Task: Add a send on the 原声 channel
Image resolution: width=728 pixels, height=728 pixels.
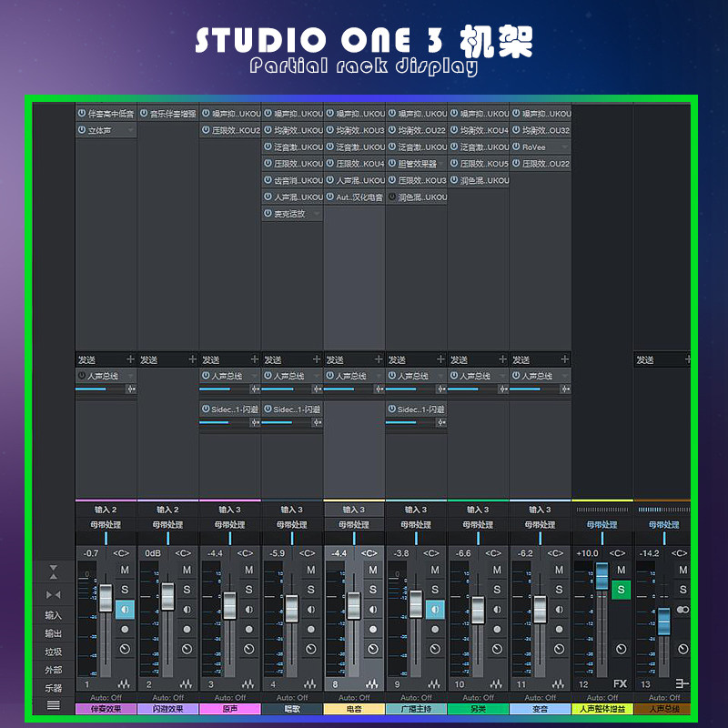Action: [255, 359]
